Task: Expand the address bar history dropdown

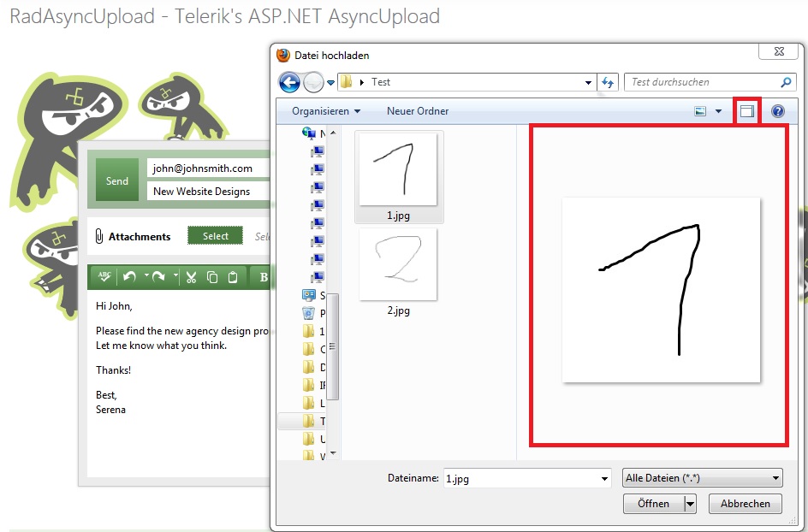Action: click(588, 83)
